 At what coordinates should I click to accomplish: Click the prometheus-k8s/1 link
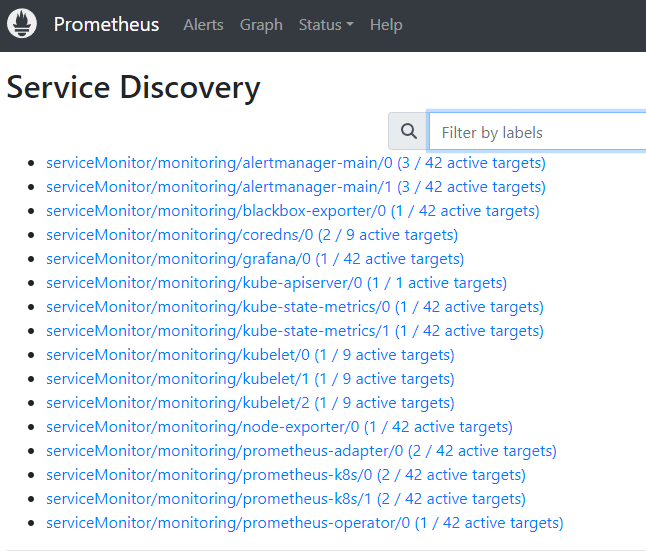pyautogui.click(x=286, y=499)
